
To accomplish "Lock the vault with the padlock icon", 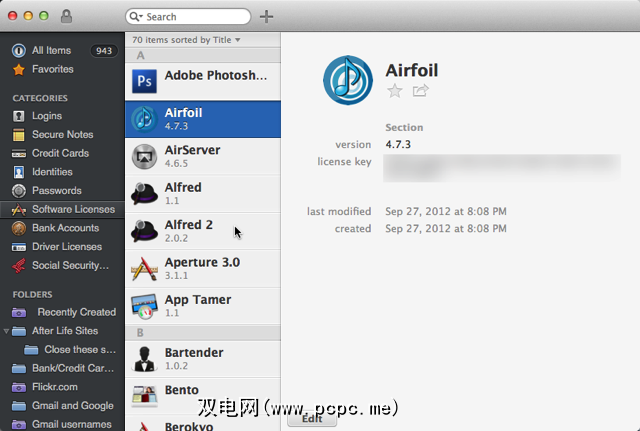I will point(66,16).
